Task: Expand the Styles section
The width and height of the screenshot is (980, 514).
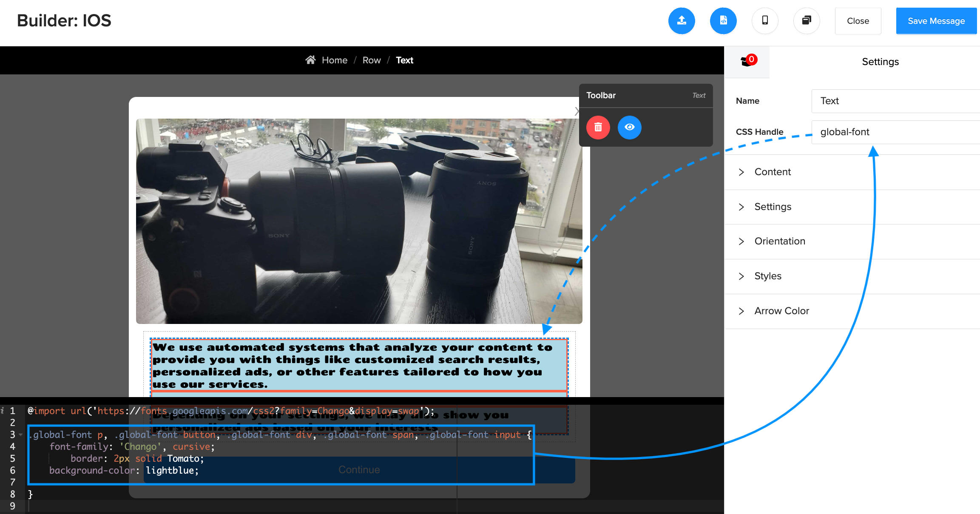Action: pyautogui.click(x=852, y=276)
